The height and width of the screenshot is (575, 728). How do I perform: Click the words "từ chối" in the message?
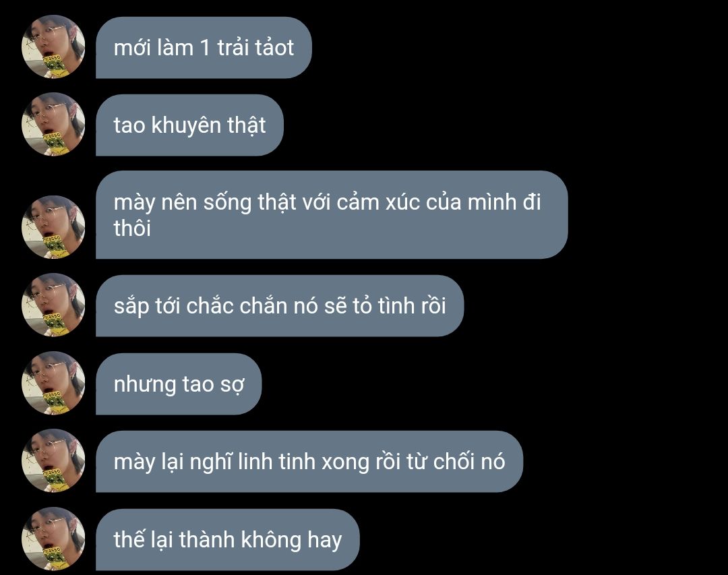click(x=441, y=462)
